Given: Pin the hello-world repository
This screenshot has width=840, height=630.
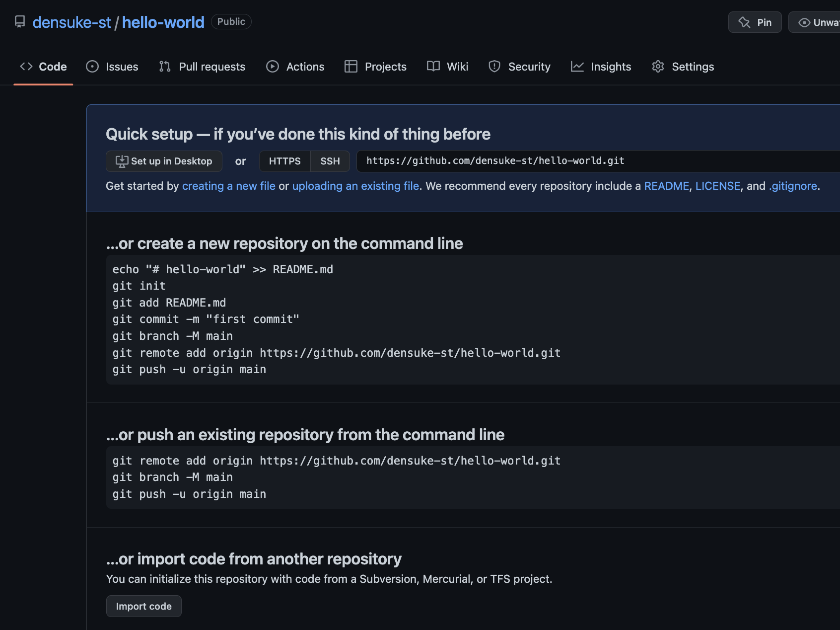Looking at the screenshot, I should click(x=755, y=22).
